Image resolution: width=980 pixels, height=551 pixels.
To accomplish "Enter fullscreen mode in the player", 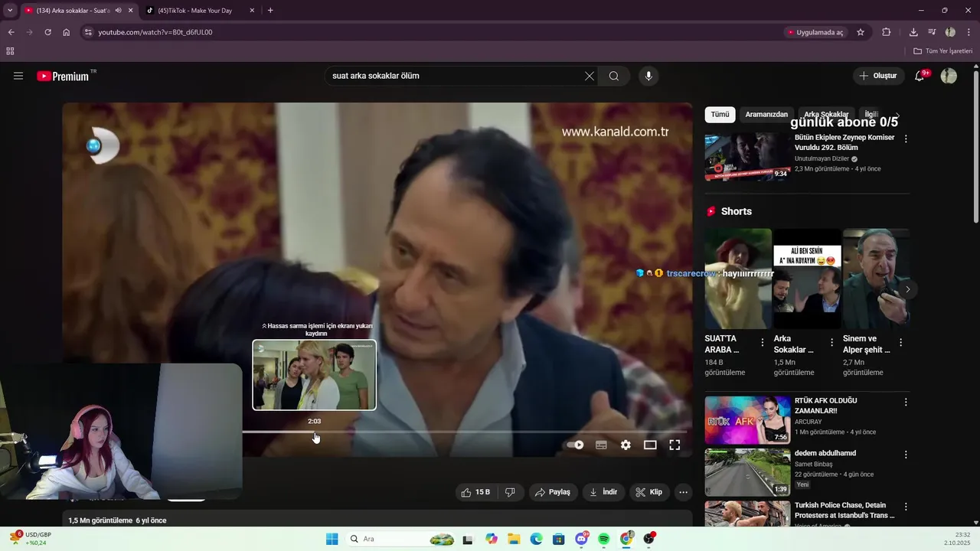I will (675, 445).
